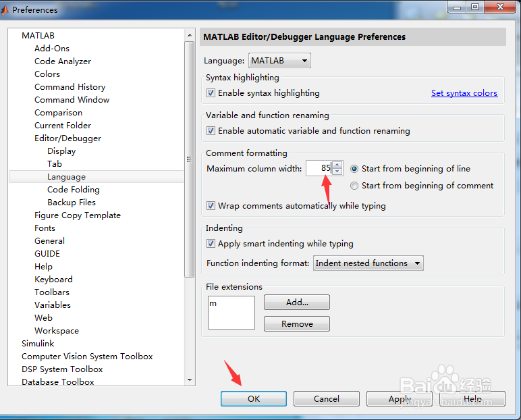Open Web preferences
The width and height of the screenshot is (521, 420).
pyautogui.click(x=43, y=318)
